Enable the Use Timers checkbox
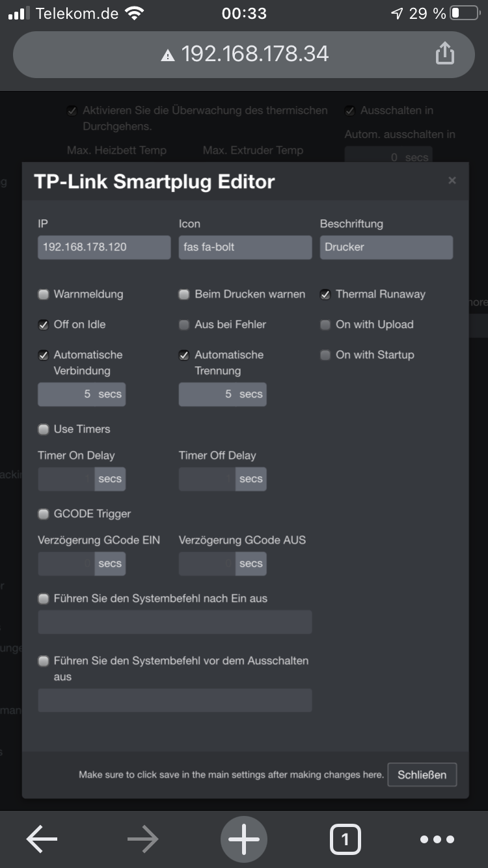Viewport: 488px width, 868px height. pyautogui.click(x=44, y=429)
